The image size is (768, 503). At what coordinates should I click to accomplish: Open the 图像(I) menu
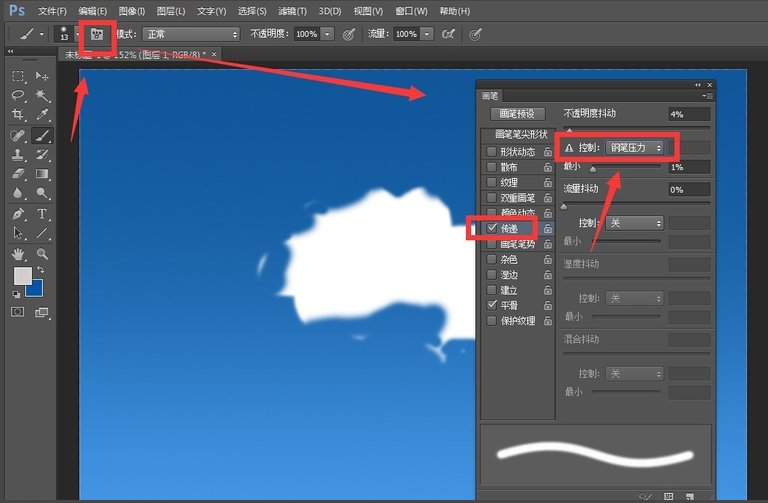[x=132, y=11]
